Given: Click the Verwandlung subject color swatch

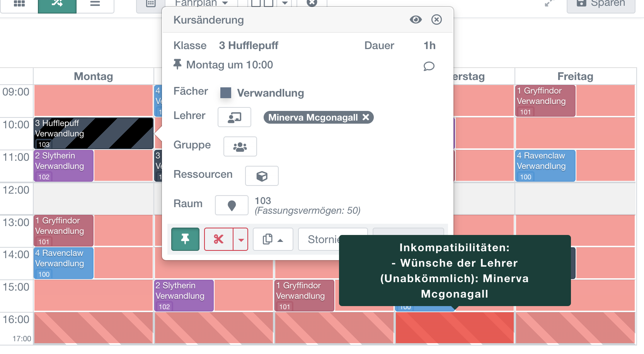Looking at the screenshot, I should point(225,93).
